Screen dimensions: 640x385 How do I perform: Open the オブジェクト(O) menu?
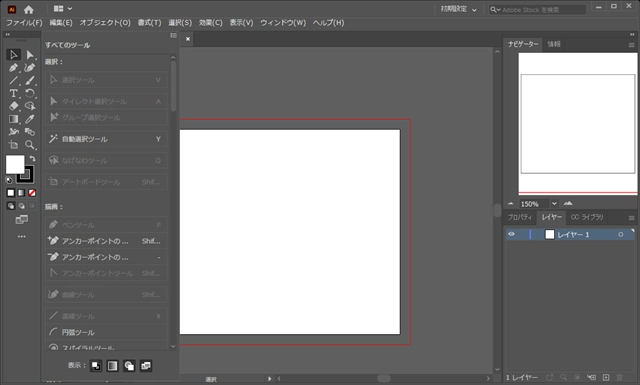[x=105, y=23]
